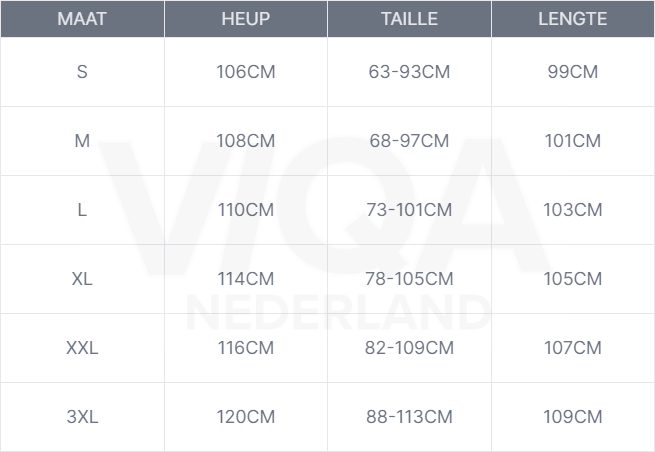This screenshot has width=655, height=452.
Task: Click the HEUP column header
Action: coord(245,19)
